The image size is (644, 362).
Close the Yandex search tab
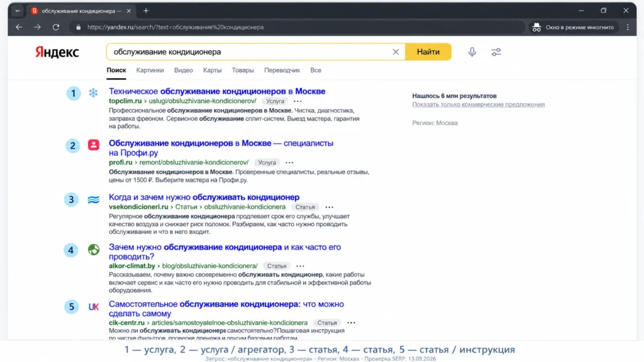pyautogui.click(x=128, y=11)
